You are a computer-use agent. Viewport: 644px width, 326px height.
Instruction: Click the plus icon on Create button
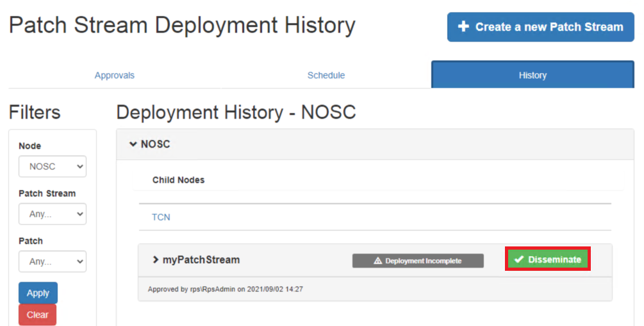[x=464, y=27]
